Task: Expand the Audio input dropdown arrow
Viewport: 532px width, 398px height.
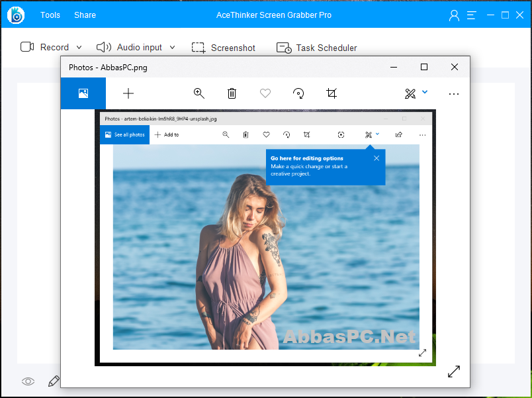Action: (x=172, y=47)
